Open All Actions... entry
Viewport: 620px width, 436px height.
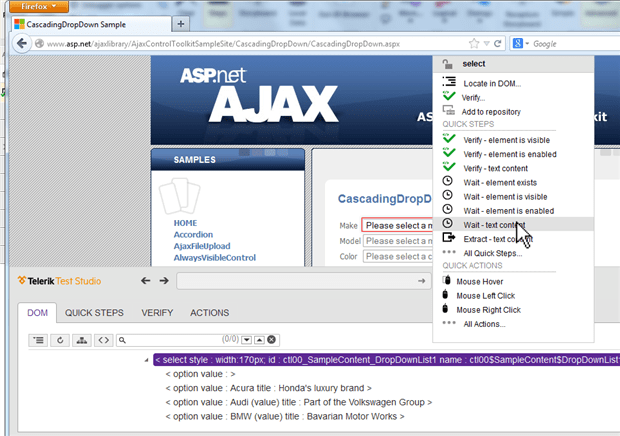pyautogui.click(x=484, y=324)
